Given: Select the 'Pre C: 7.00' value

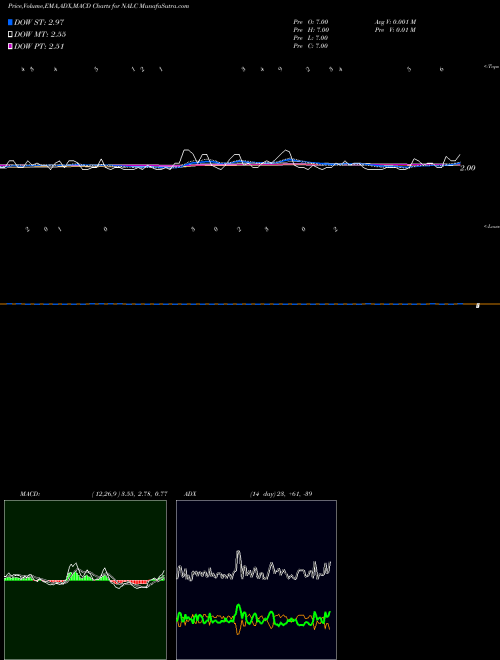Looking at the screenshot, I should [x=311, y=46].
